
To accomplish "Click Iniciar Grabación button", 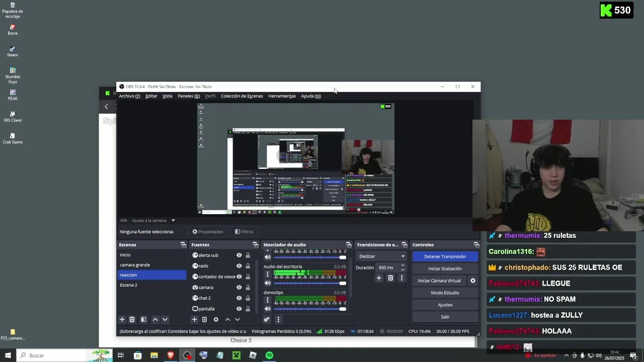I will pyautogui.click(x=445, y=268).
